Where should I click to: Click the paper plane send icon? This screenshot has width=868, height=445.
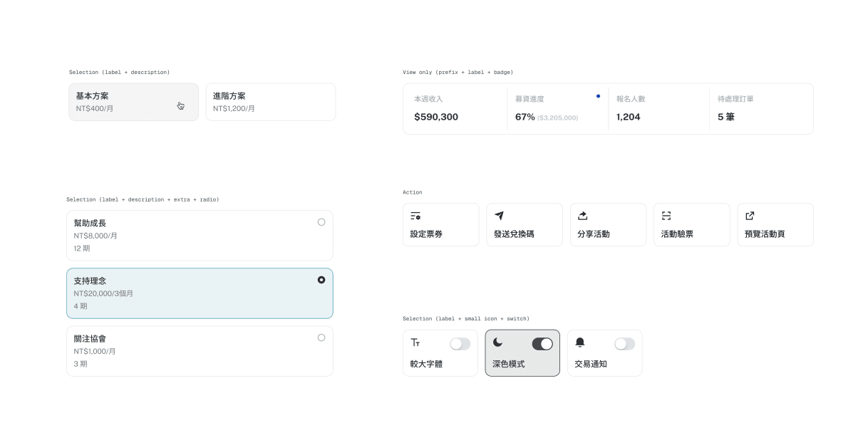pos(499,216)
